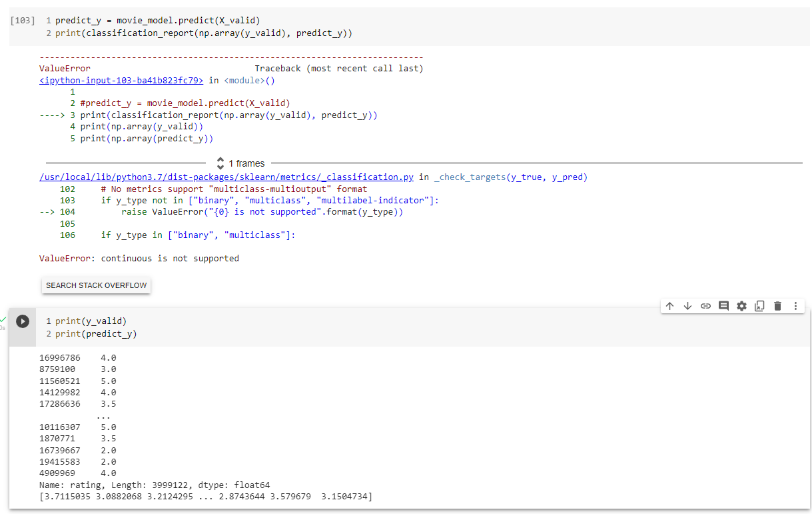Viewport: 812px width, 514px height.
Task: Click the print(predict_y) code line
Action: pyautogui.click(x=96, y=333)
